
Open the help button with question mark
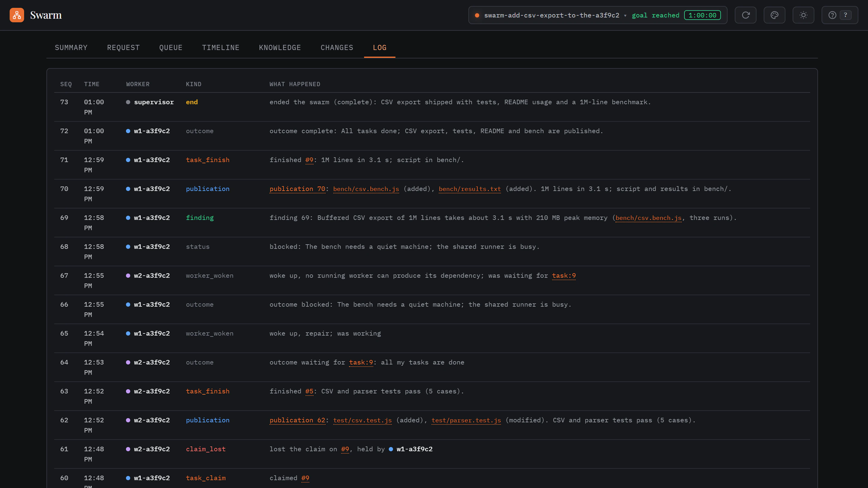coord(840,15)
